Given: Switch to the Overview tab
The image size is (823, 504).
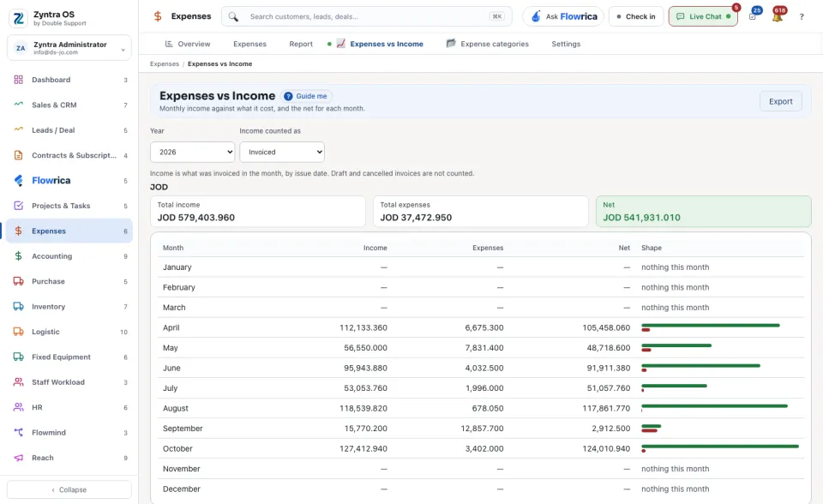Looking at the screenshot, I should click(188, 44).
